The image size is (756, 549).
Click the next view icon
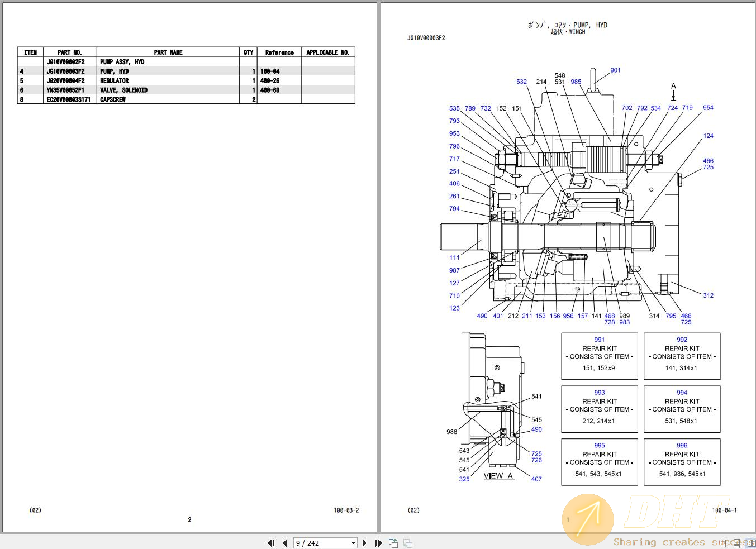click(x=408, y=543)
